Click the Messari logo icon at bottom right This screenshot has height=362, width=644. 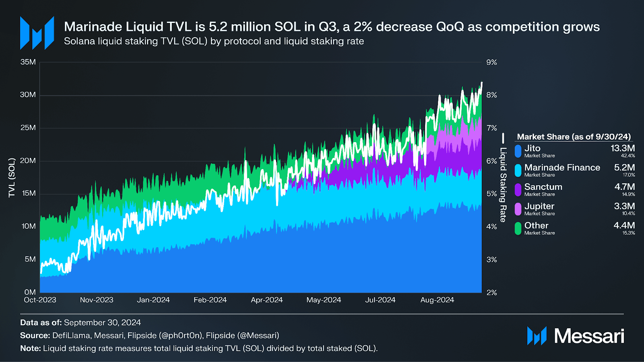click(537, 336)
